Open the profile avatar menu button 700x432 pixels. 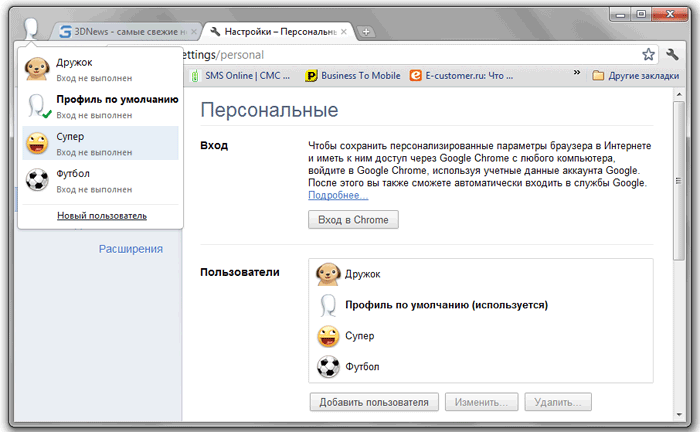coord(30,29)
